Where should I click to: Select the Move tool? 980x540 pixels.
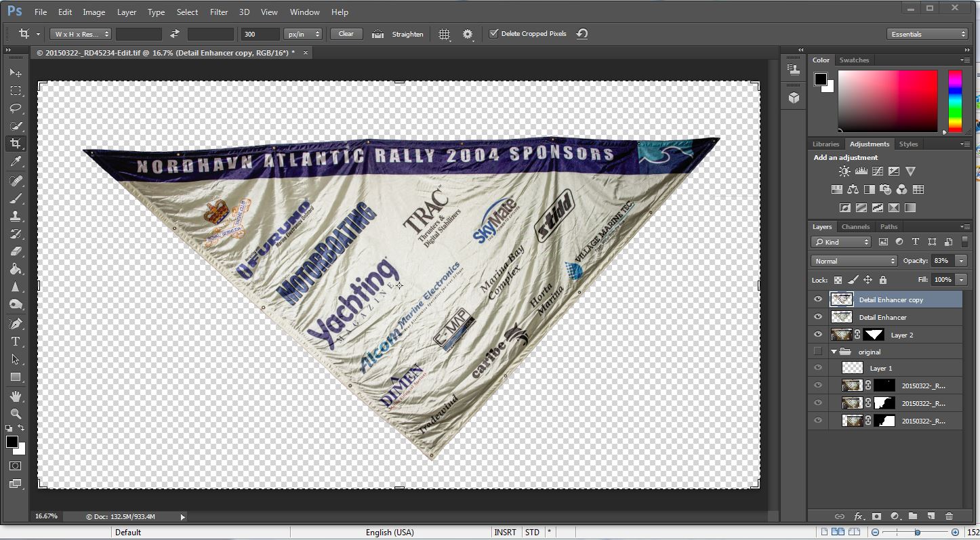coord(15,72)
